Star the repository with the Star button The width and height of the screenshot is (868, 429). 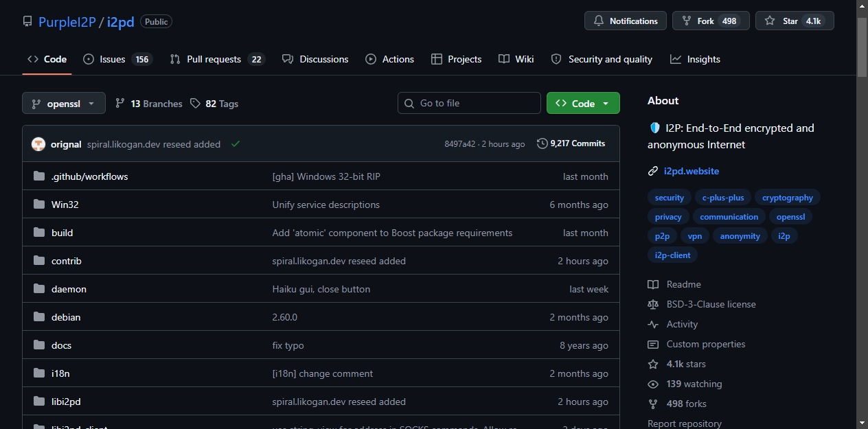point(795,21)
